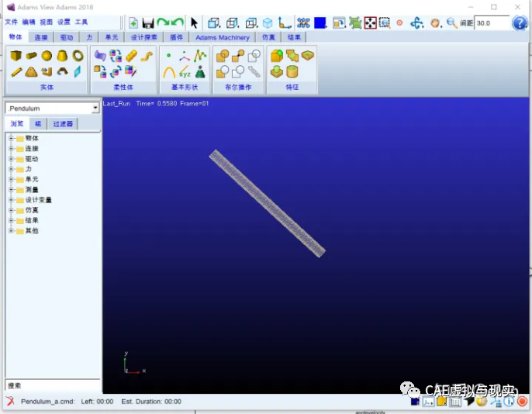532x414 pixels.
Task: Switch to the 驱动 ribbon tab
Action: [x=67, y=37]
